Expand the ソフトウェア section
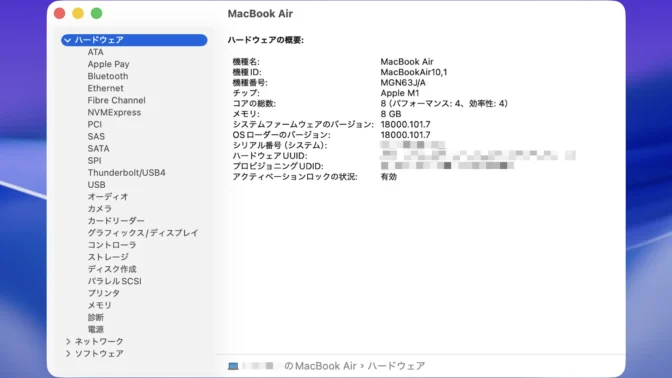The image size is (672, 378). coord(68,354)
